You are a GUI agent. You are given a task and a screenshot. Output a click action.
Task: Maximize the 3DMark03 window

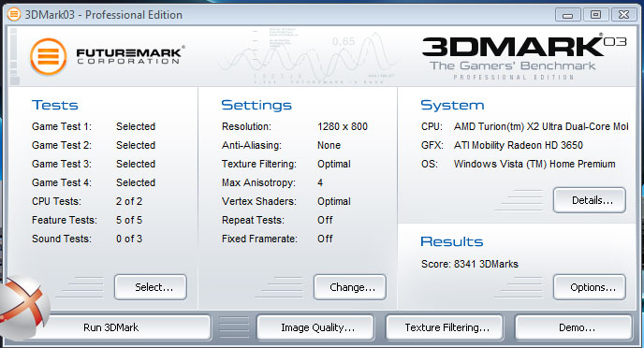coord(595,15)
